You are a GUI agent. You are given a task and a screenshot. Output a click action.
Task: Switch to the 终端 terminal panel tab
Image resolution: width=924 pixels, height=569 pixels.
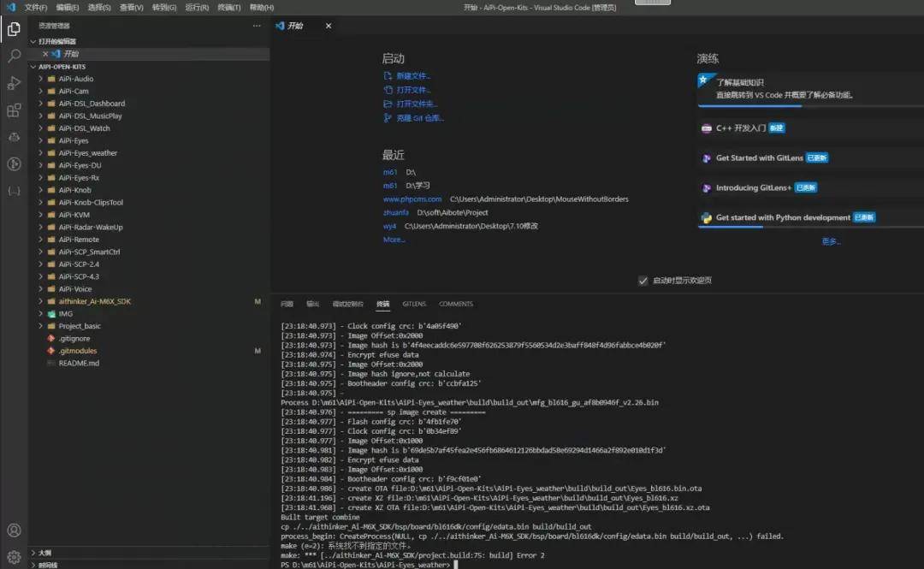click(383, 305)
